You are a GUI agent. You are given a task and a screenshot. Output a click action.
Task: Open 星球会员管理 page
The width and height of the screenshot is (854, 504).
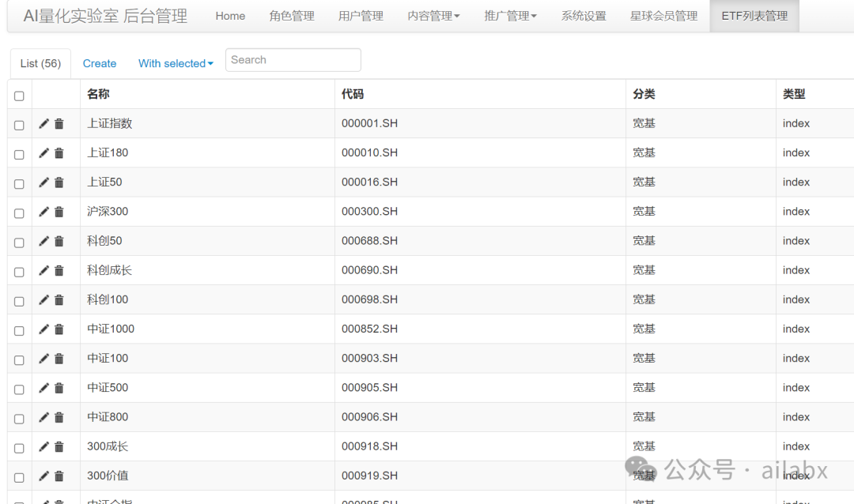tap(664, 17)
